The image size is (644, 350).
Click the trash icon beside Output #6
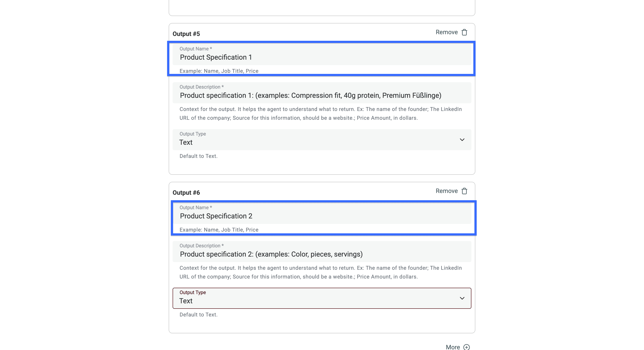click(464, 191)
